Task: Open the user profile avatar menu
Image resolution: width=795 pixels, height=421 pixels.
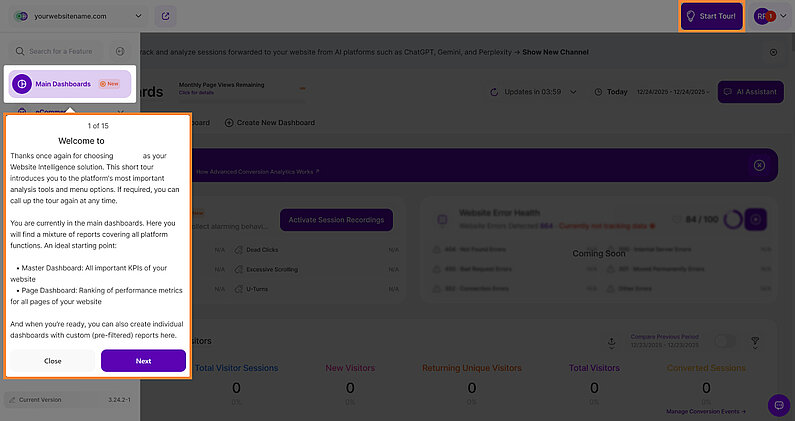Action: pyautogui.click(x=766, y=17)
